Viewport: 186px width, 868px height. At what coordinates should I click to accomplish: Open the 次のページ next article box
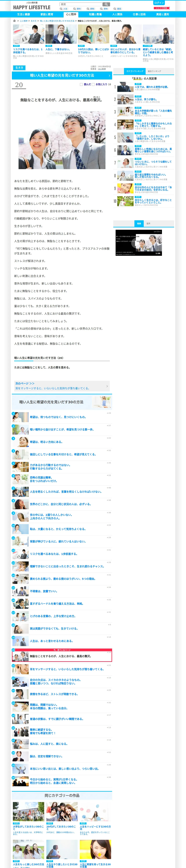click(x=62, y=386)
